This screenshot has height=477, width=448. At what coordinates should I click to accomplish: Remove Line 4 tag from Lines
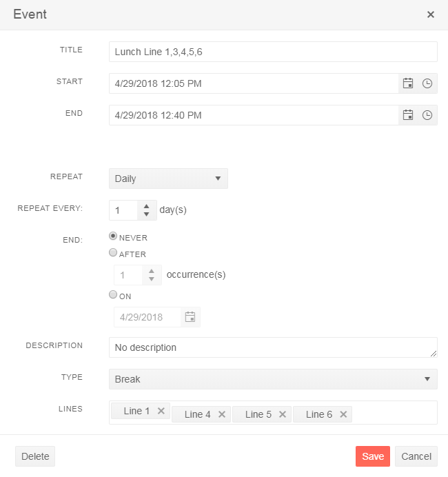click(x=222, y=414)
